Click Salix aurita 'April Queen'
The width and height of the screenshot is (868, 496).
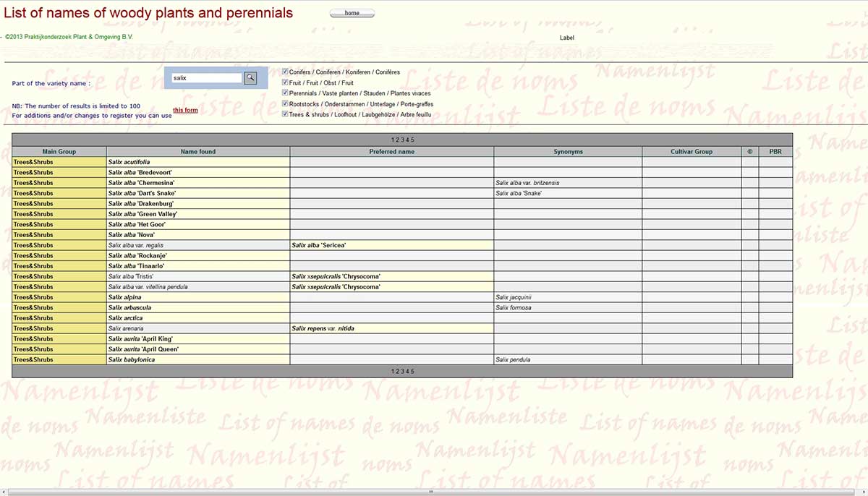pyautogui.click(x=144, y=349)
